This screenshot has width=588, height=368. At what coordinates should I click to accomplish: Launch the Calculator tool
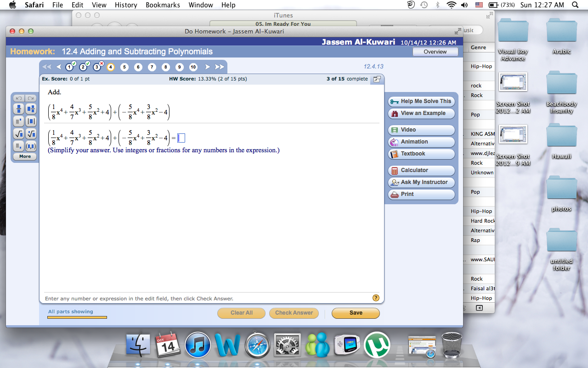pos(421,170)
